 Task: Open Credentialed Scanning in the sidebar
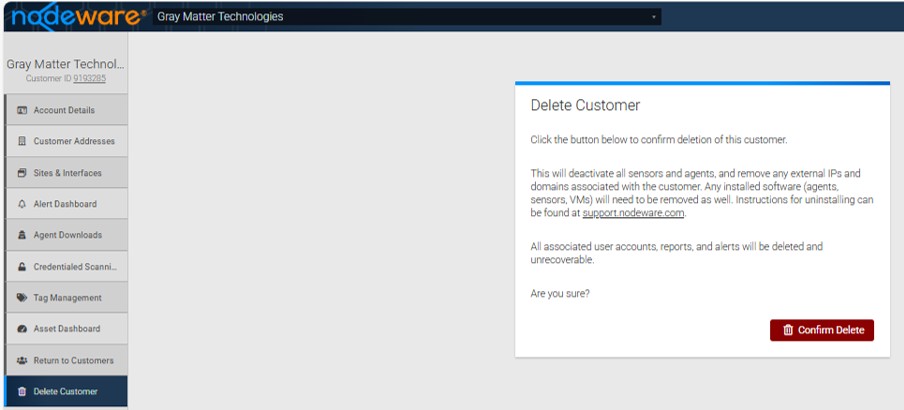(x=66, y=266)
